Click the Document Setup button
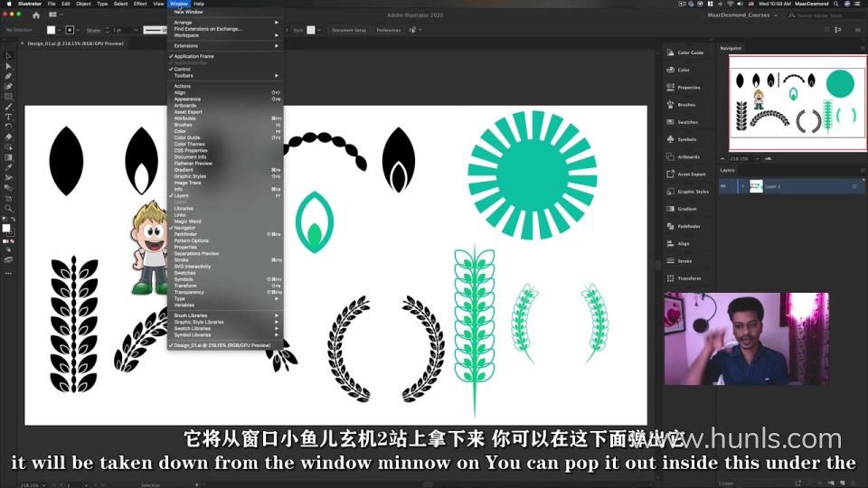This screenshot has width=868, height=488. (x=349, y=30)
